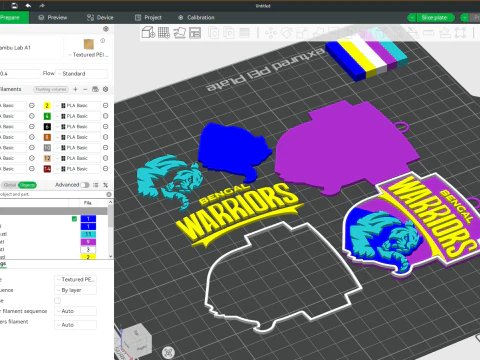Image resolution: width=480 pixels, height=360 pixels.
Task: Click the dark red filament 14 color swatch
Action: [47, 169]
